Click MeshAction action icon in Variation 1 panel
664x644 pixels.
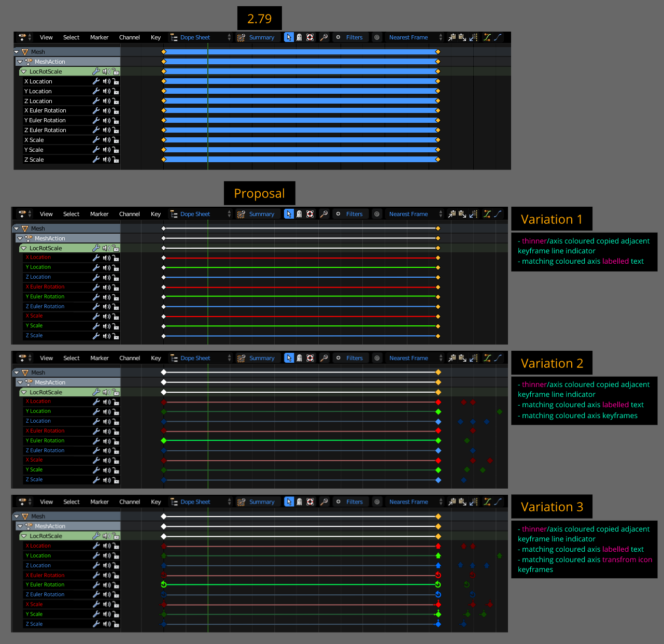pyautogui.click(x=29, y=238)
